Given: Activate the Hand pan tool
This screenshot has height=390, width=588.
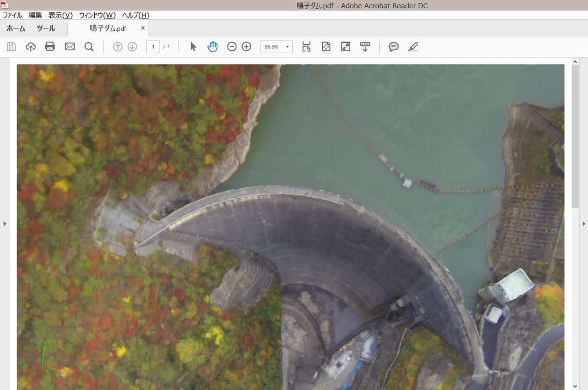Looking at the screenshot, I should [x=213, y=47].
